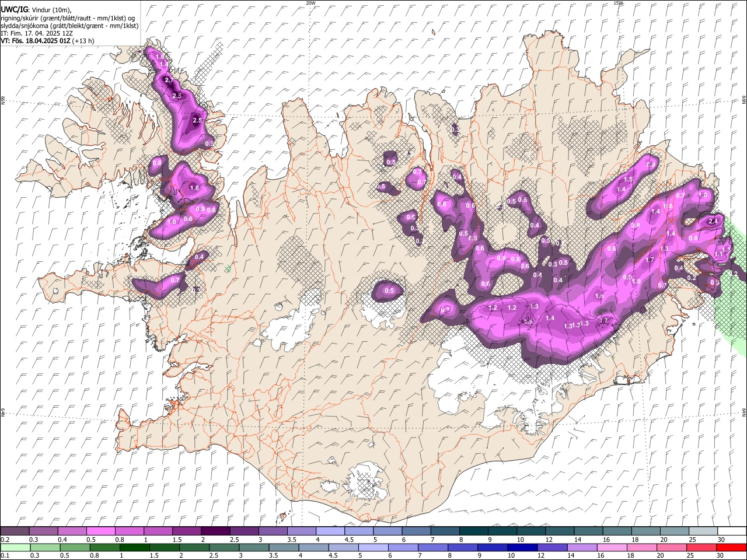Screen dimensions: 747x560
Task: Click the valid time 'VT: Fös. 18.04.2025 01Z' line
Action: pyautogui.click(x=36, y=41)
